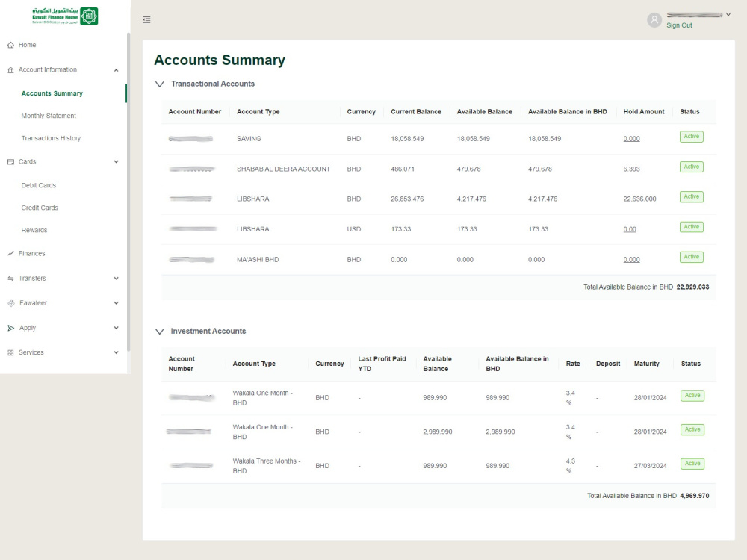The height and width of the screenshot is (560, 747).
Task: Click the Finances chart icon
Action: (x=10, y=253)
